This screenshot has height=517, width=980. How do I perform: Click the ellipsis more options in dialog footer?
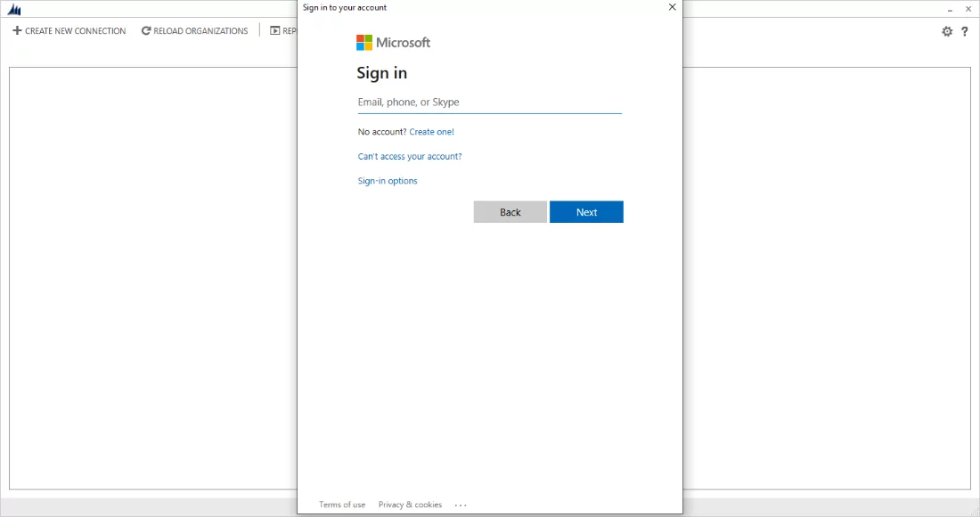click(x=461, y=505)
